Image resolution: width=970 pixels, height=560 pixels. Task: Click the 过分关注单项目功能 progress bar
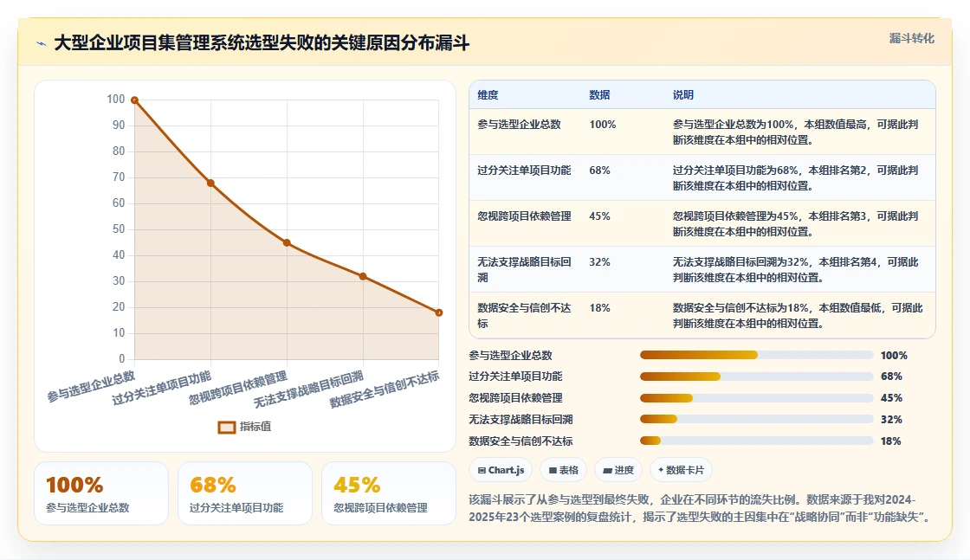[x=757, y=377]
